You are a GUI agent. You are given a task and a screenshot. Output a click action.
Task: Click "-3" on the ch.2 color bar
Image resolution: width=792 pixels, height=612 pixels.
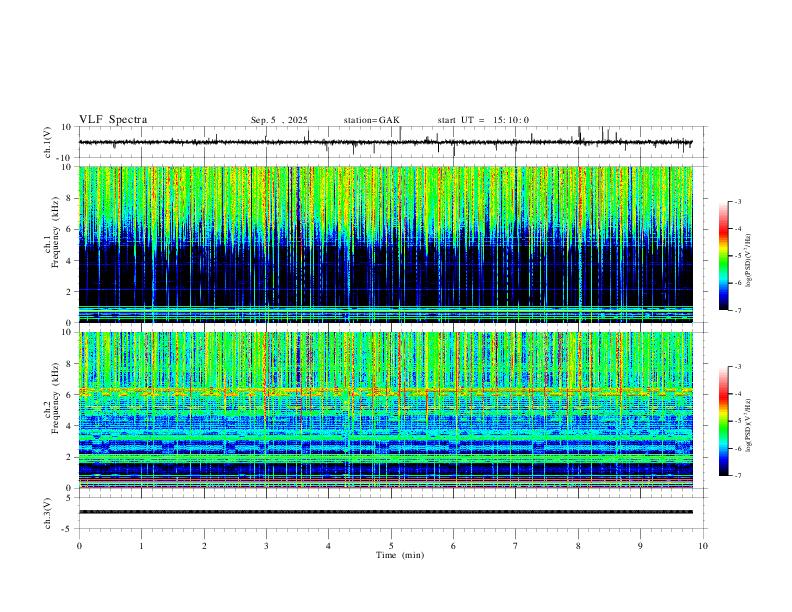point(737,367)
